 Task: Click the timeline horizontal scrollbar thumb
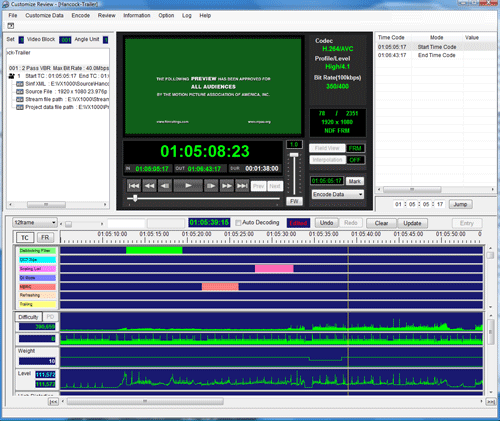[x=145, y=401]
